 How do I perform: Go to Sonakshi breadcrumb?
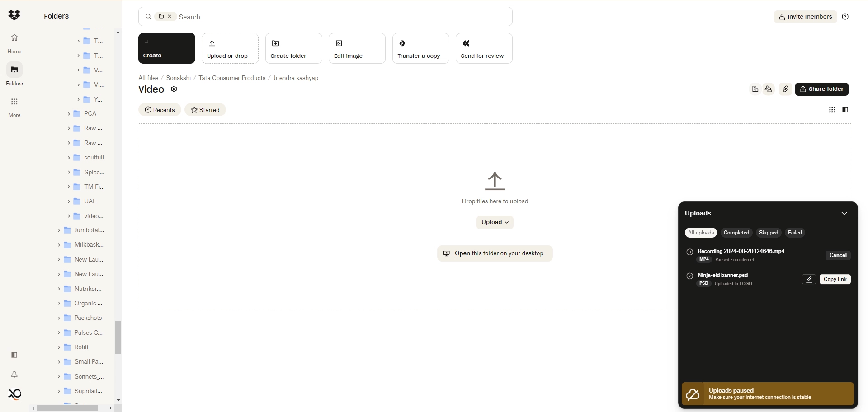[179, 78]
